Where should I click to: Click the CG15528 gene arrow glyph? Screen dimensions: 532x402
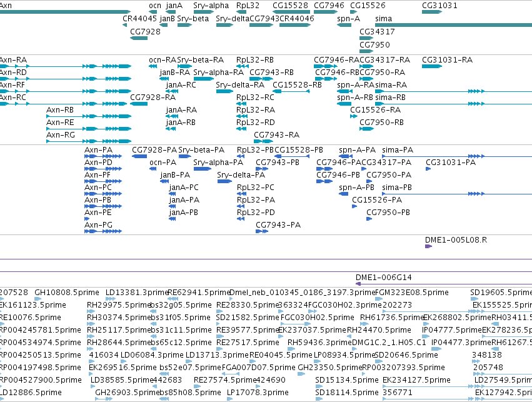click(291, 12)
